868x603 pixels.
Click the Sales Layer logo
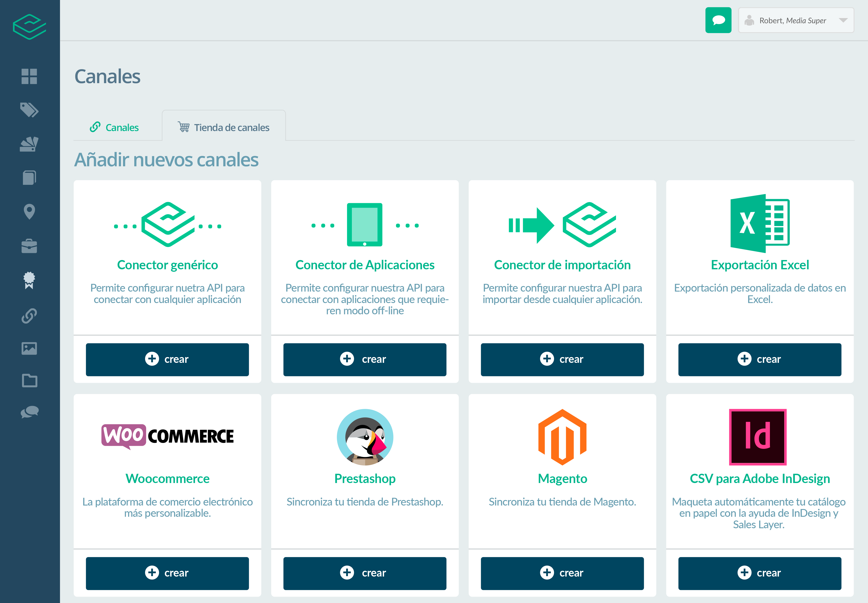pos(30,26)
